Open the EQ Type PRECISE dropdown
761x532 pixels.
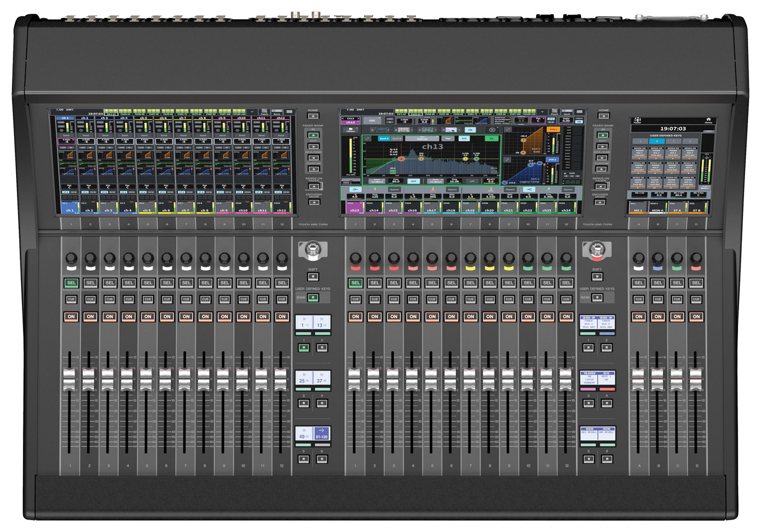(422, 139)
